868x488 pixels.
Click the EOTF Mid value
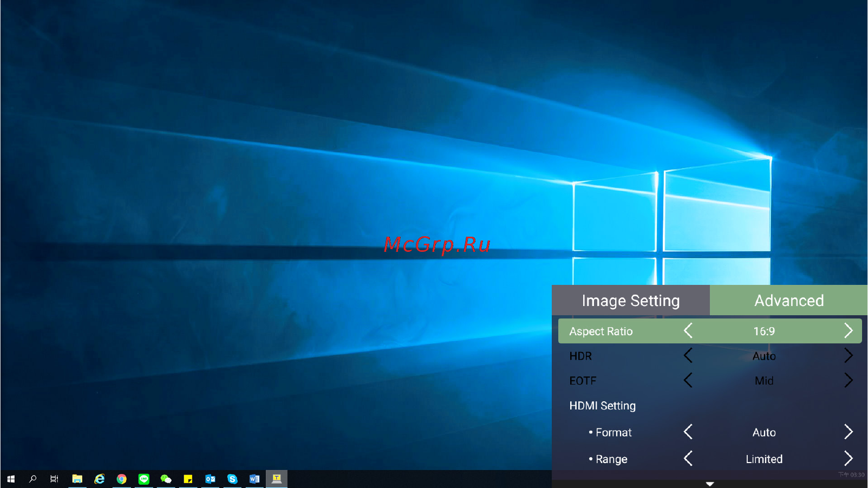tap(764, 381)
